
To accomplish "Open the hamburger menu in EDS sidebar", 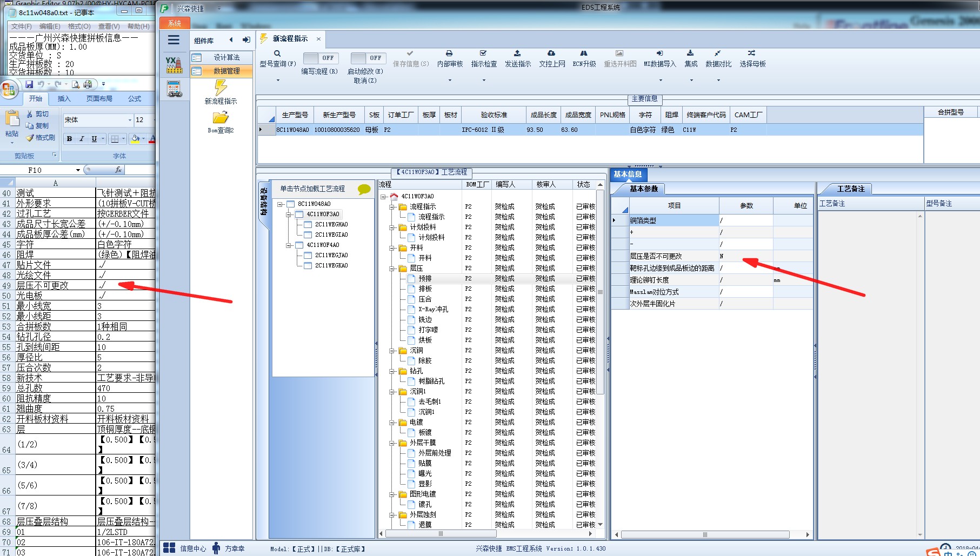I will pos(174,40).
